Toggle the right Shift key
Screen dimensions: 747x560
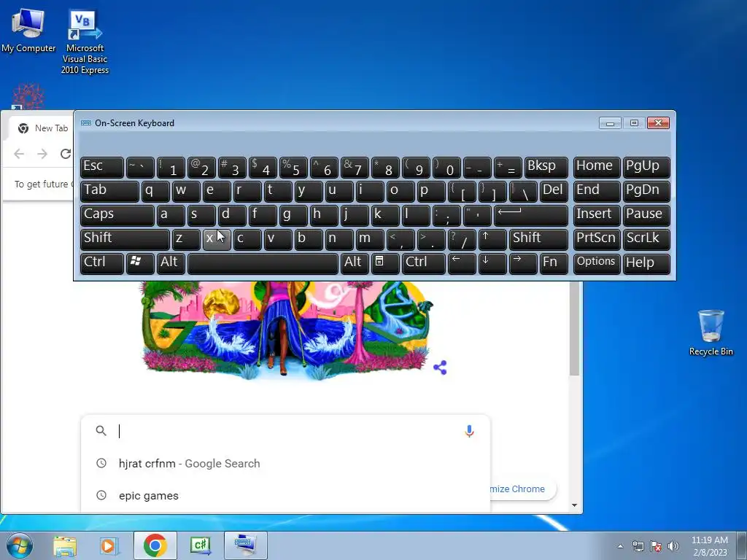pyautogui.click(x=539, y=239)
